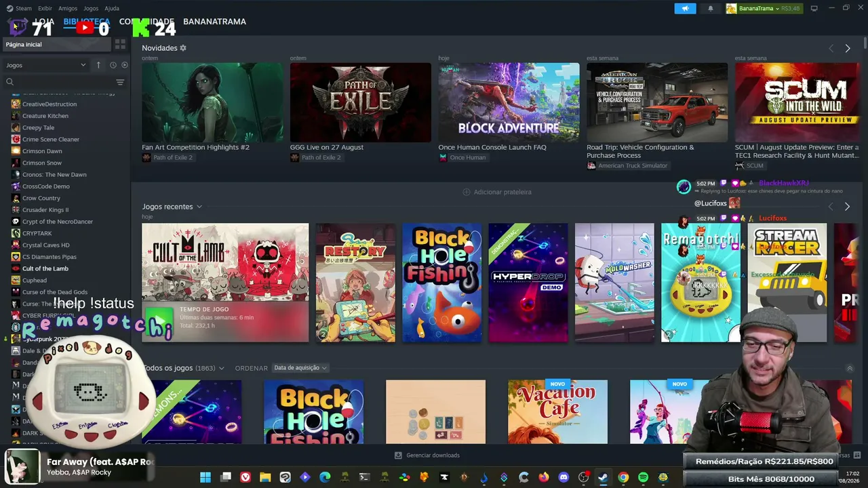The image size is (868, 488).
Task: Select Crusader Kings II in the list
Action: [45, 209]
